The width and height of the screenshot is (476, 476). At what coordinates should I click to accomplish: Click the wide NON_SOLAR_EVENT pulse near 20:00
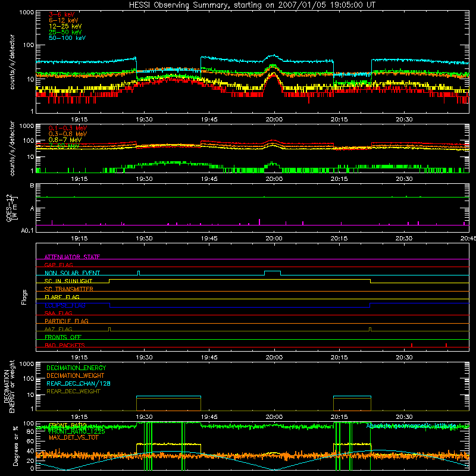pos(273,273)
